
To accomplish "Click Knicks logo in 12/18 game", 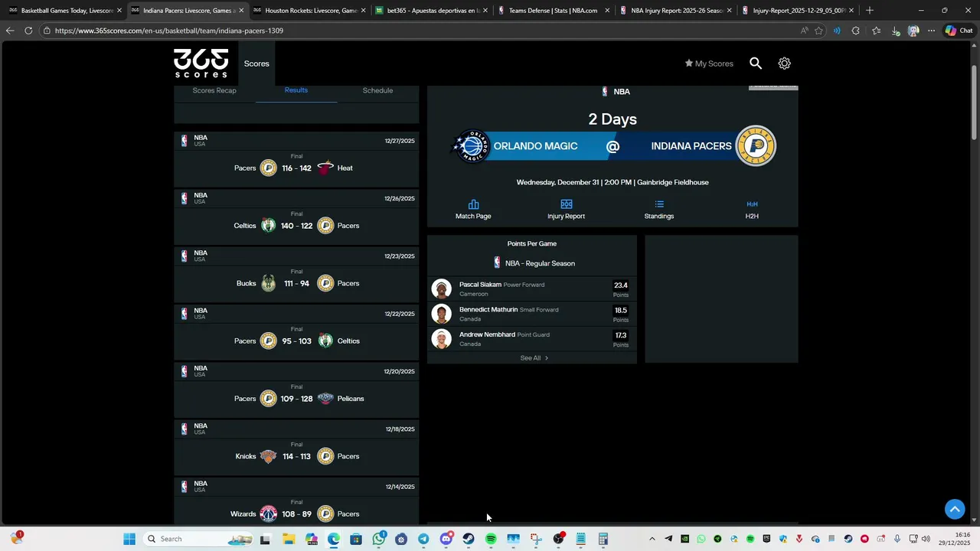I will tap(268, 456).
